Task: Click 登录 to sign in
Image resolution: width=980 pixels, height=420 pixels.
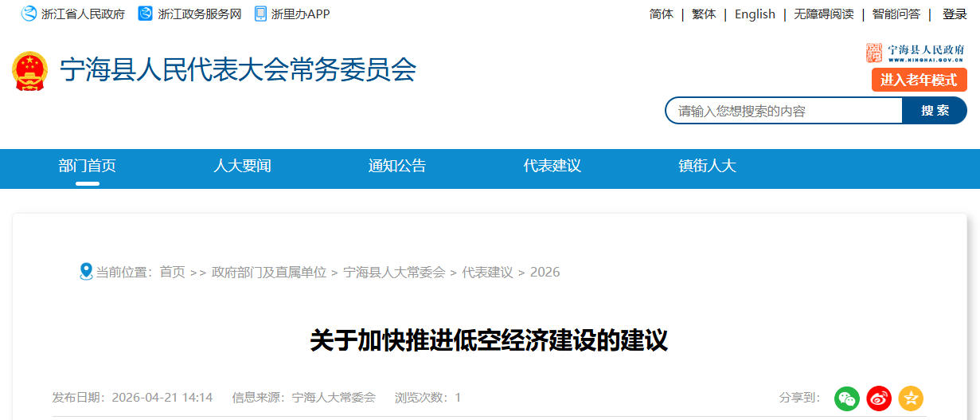Action: pos(955,14)
